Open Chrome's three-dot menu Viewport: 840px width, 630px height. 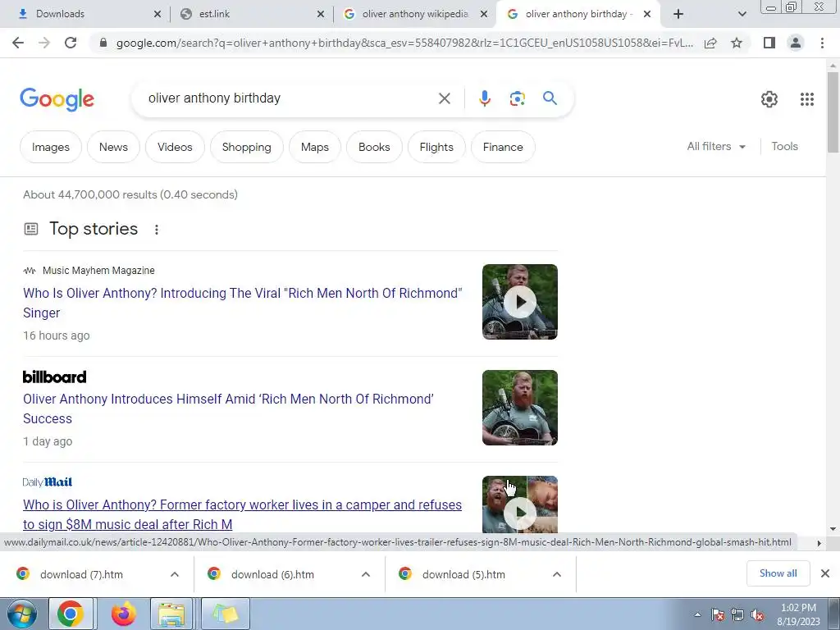coord(822,43)
